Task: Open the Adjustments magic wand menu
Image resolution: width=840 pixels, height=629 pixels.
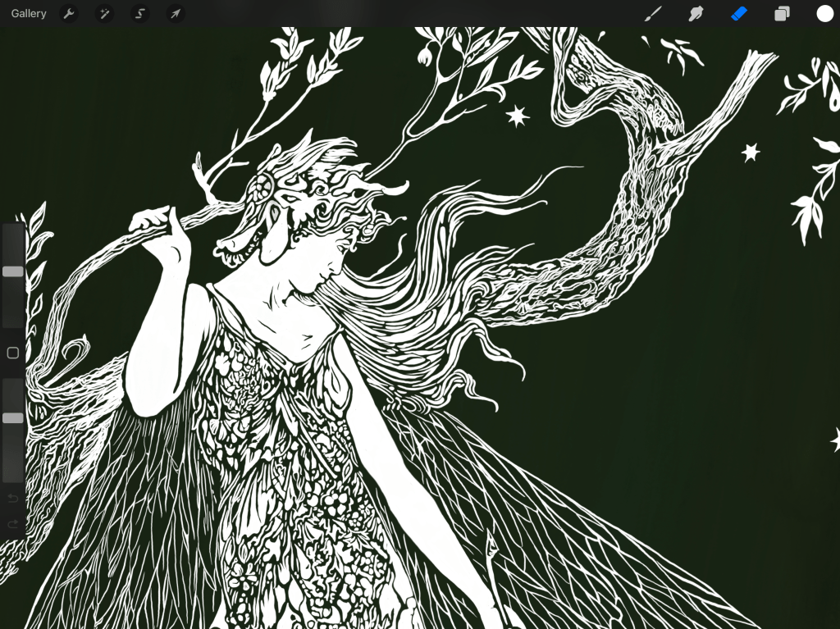Action: click(104, 14)
